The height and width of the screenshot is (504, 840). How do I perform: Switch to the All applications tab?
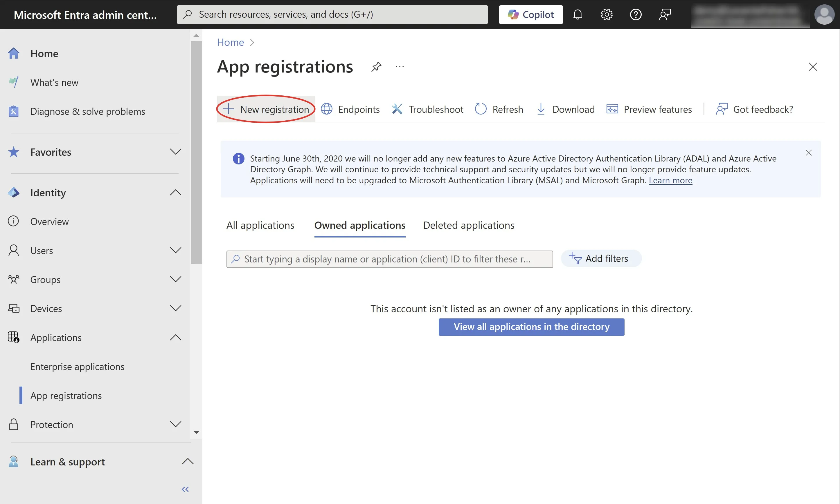click(260, 225)
